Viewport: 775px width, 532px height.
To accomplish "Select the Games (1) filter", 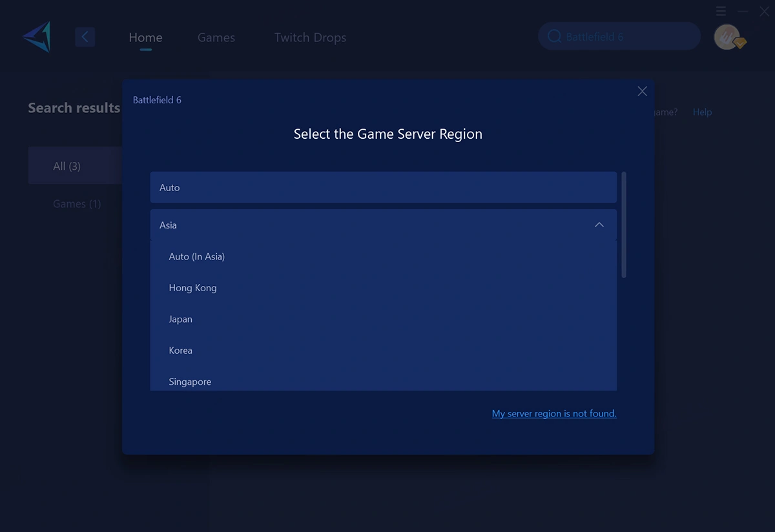I will [77, 203].
